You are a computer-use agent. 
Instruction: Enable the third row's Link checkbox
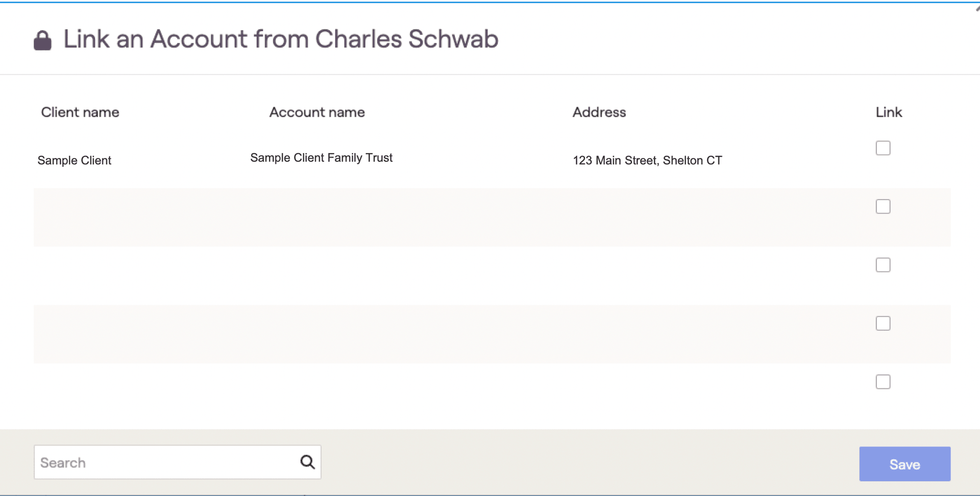click(883, 265)
